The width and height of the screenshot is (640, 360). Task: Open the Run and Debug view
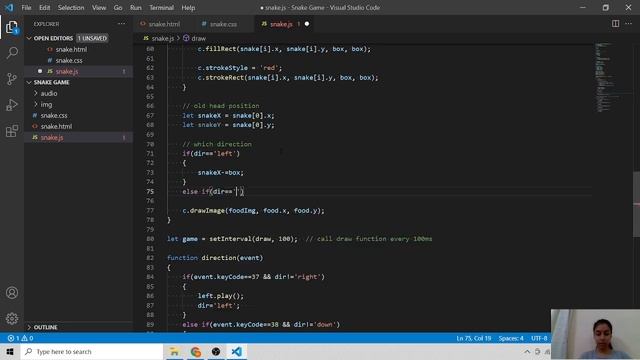click(12, 105)
